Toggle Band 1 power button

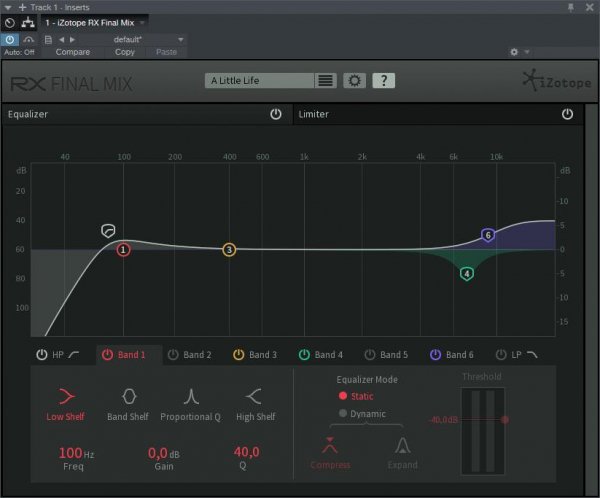pyautogui.click(x=107, y=355)
